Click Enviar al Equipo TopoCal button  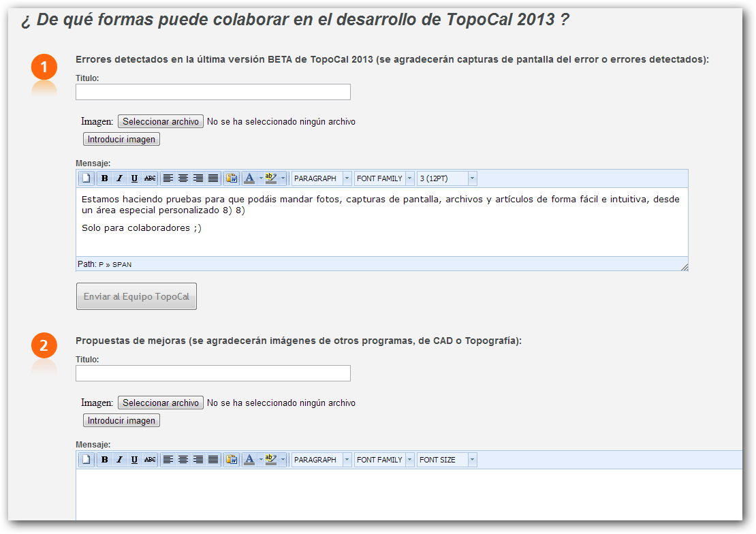tap(136, 296)
